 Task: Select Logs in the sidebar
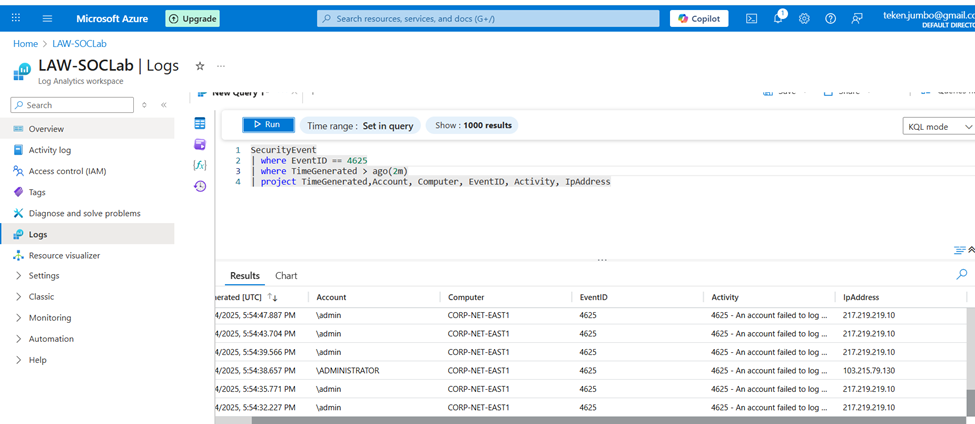[x=87, y=234]
